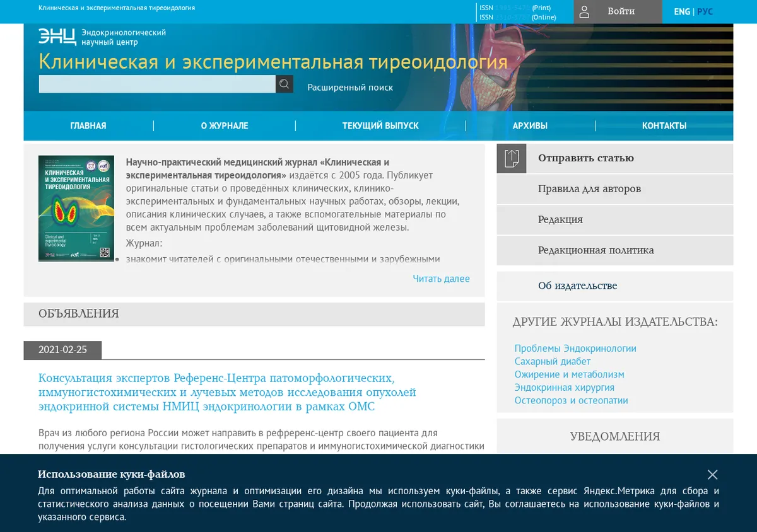Image resolution: width=757 pixels, height=532 pixels.
Task: Click into the search text field
Action: 157,84
